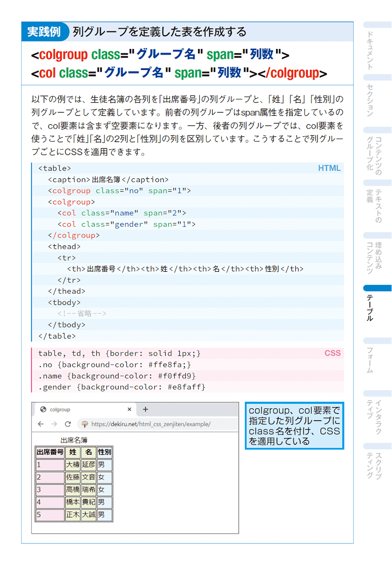This screenshot has width=392, height=572.
Task: Select the 出席番号 table header cell
Action: point(50,452)
